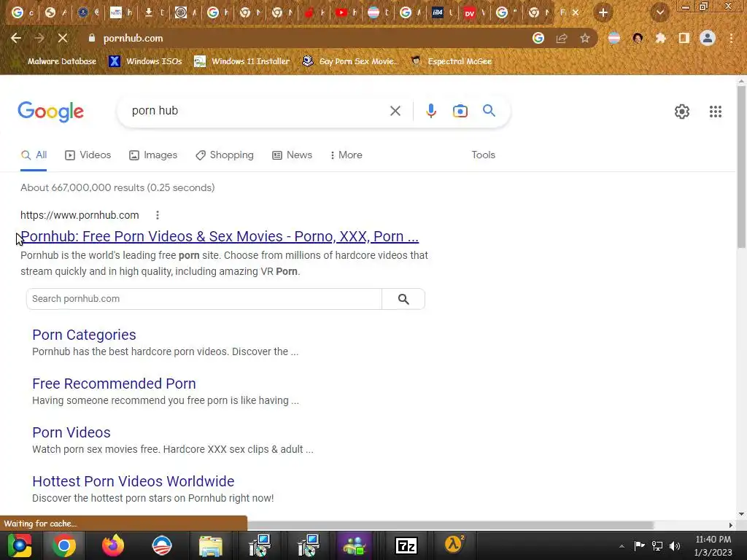747x560 pixels.
Task: Click the Google logo
Action: coord(51,112)
